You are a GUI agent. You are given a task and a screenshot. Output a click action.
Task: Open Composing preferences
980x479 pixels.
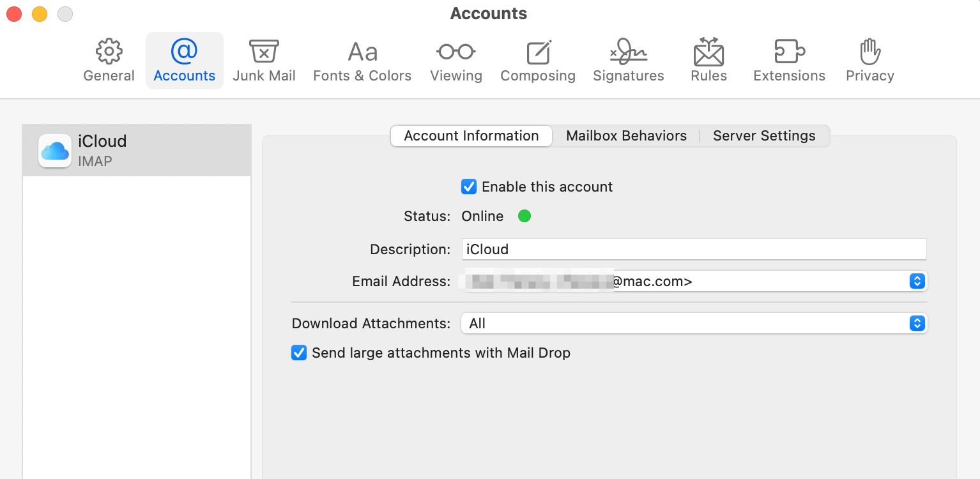[x=538, y=61]
